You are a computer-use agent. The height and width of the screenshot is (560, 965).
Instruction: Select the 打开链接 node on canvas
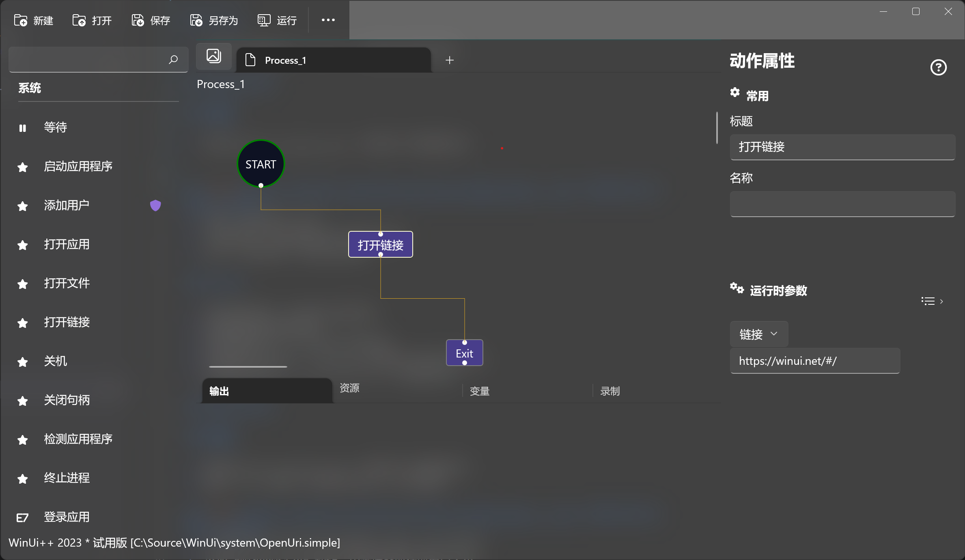380,245
